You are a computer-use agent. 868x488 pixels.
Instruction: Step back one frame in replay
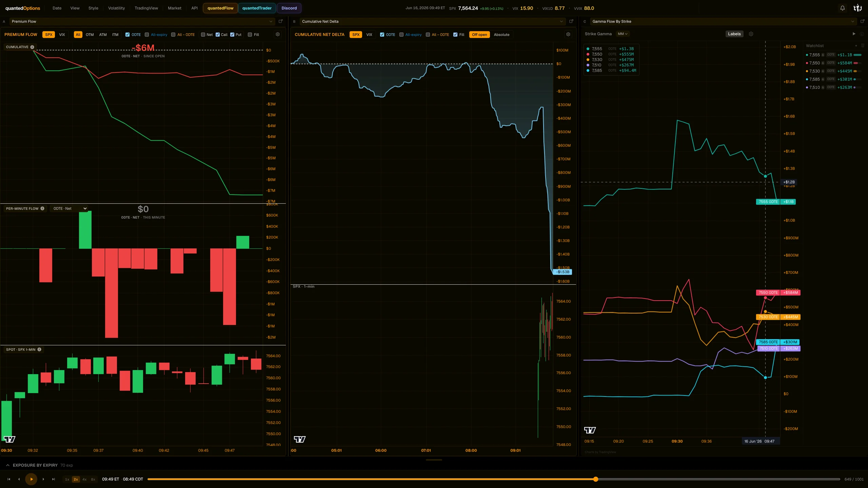[19, 479]
